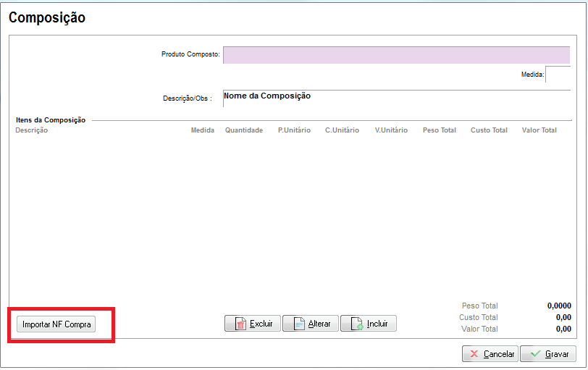The image size is (588, 370).
Task: Click the Peso Total column header
Action: coord(439,130)
